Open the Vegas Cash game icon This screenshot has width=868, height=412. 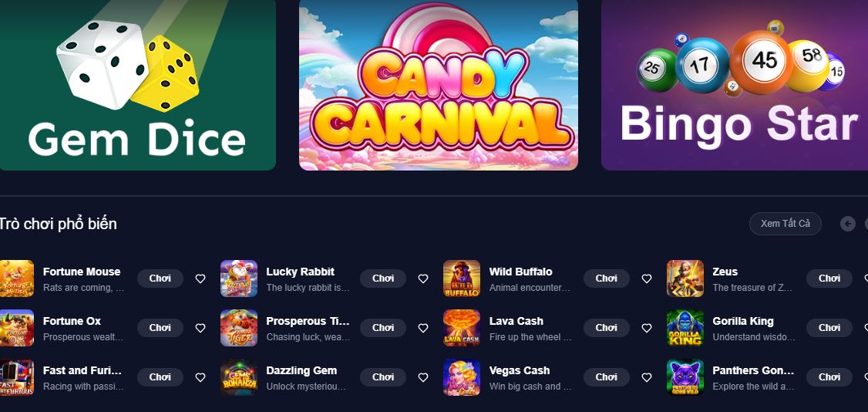tap(462, 377)
